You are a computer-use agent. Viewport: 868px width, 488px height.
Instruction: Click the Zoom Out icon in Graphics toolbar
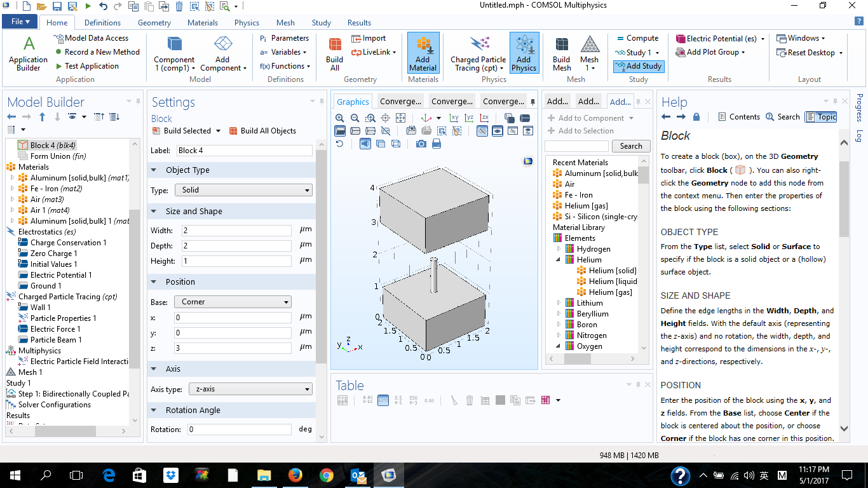click(355, 118)
